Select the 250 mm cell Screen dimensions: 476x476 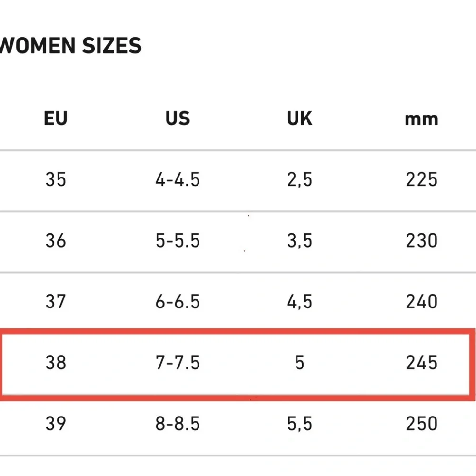pos(421,424)
